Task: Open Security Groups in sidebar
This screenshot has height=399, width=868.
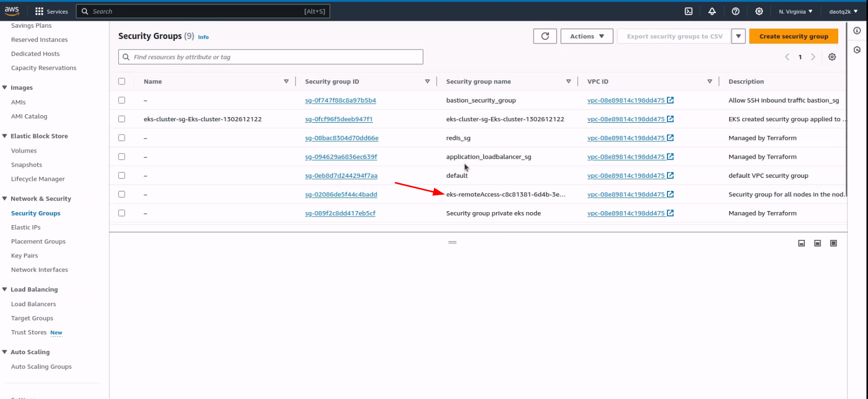Action: click(x=36, y=213)
